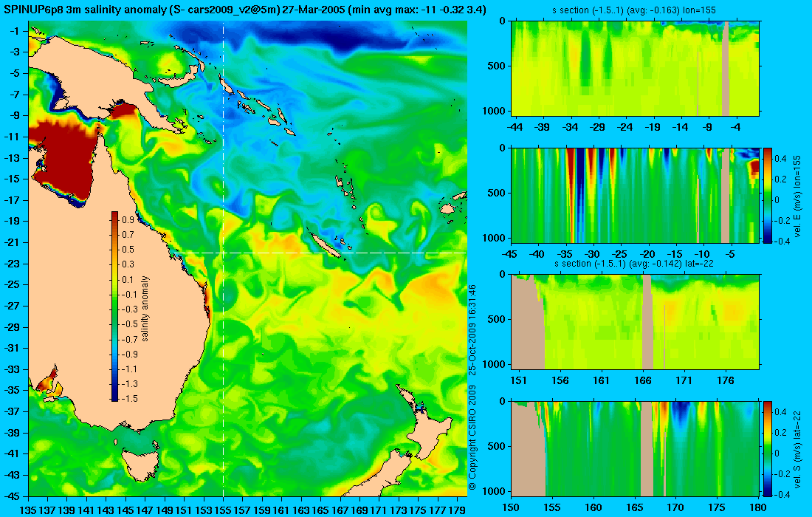Click the -4 tick under the top section plot

pyautogui.click(x=735, y=127)
